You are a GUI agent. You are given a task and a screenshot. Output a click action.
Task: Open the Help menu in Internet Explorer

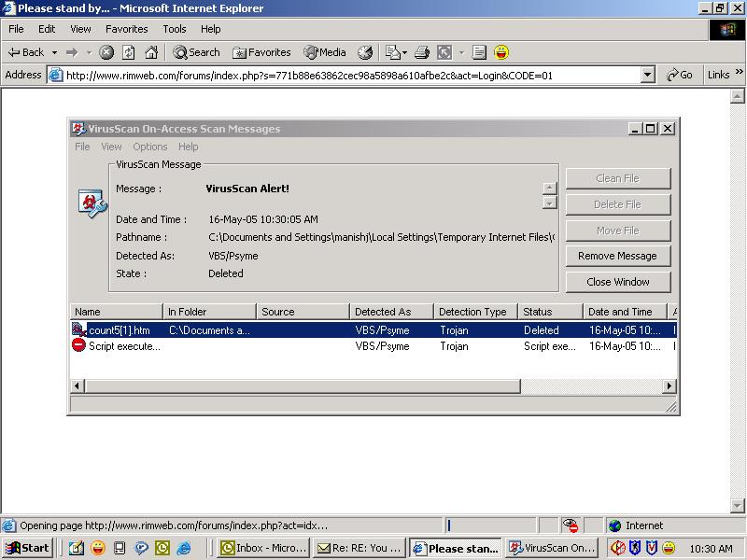click(x=211, y=29)
